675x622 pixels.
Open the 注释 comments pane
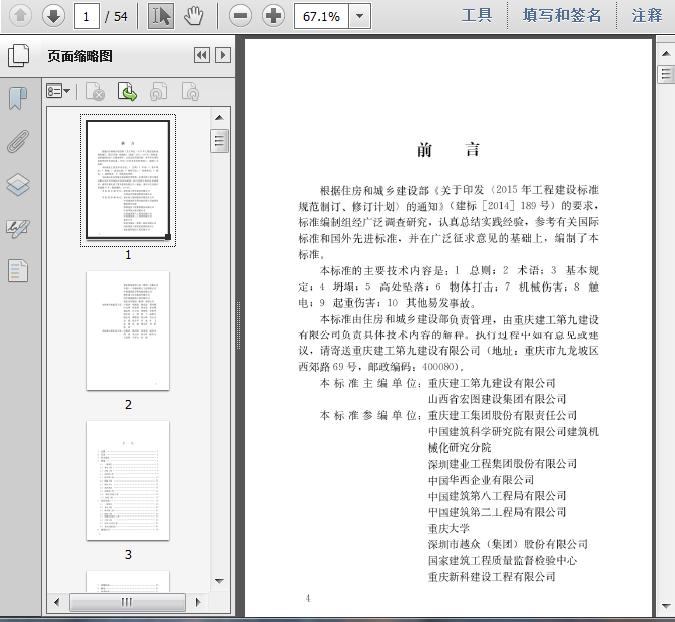coord(647,15)
